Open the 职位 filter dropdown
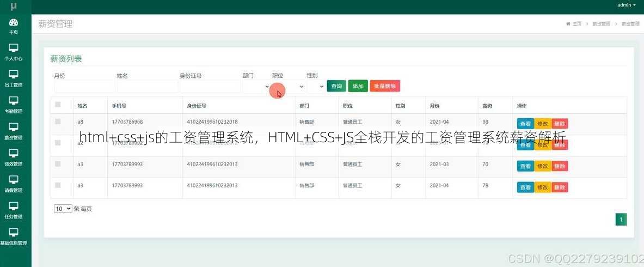The height and width of the screenshot is (267, 644). pyautogui.click(x=289, y=87)
